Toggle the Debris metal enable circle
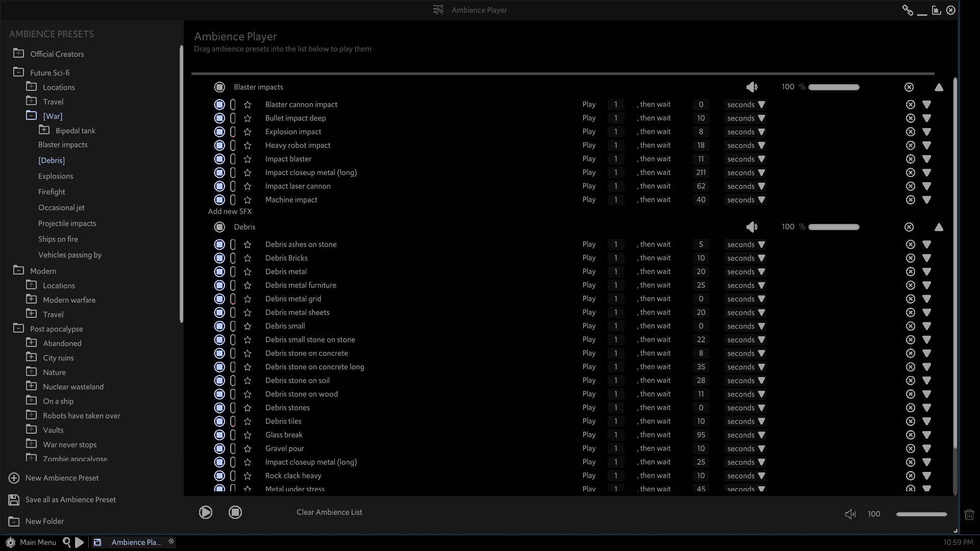Image resolution: width=980 pixels, height=551 pixels. (x=219, y=272)
